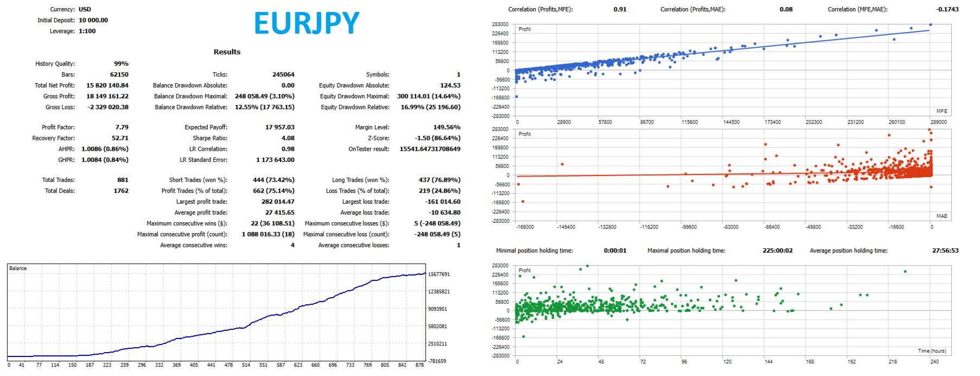Click the Balance label on the balance chart
The height and width of the screenshot is (376, 980).
click(18, 268)
